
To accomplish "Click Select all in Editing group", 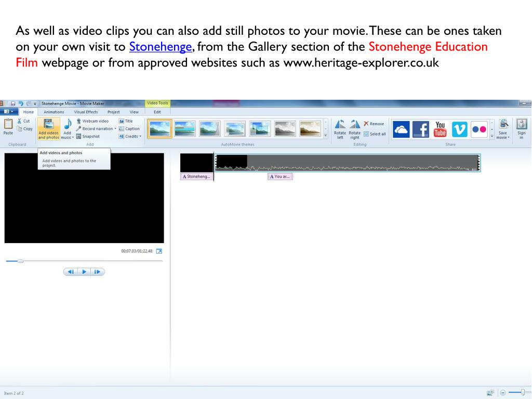I will (375, 134).
